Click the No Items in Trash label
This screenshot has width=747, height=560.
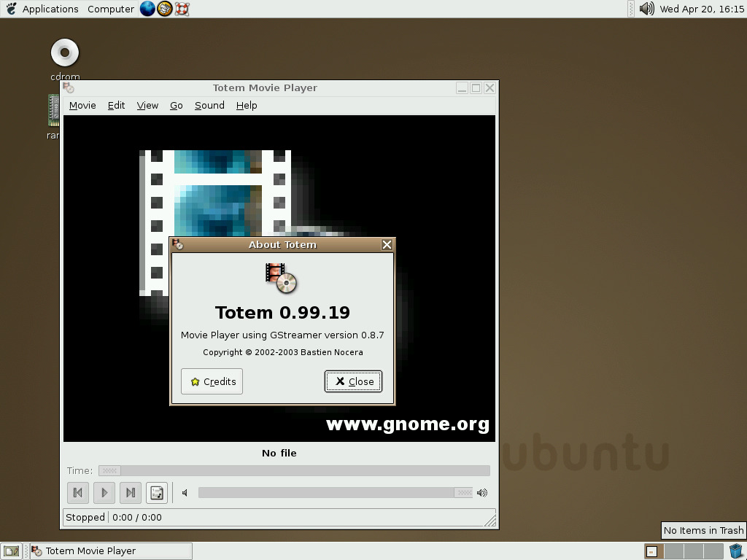(703, 530)
